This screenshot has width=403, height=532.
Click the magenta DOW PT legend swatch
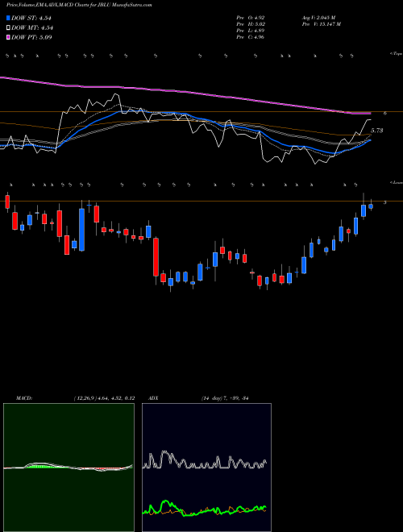(9, 37)
